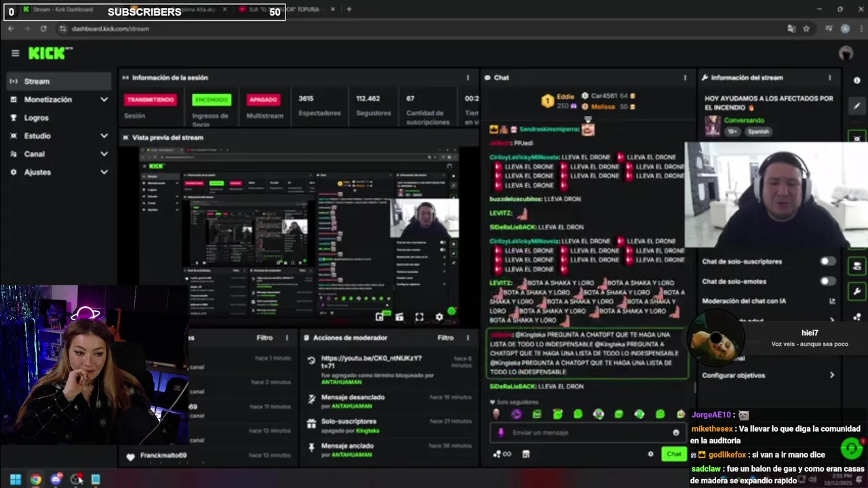Expand the Monetización sidebar section
Image resolution: width=868 pixels, height=488 pixels.
tap(104, 100)
